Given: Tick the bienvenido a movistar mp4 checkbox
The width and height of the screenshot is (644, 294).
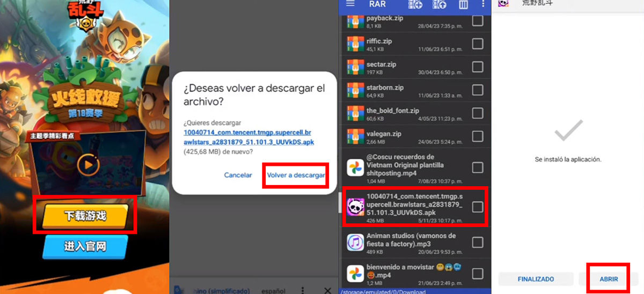Looking at the screenshot, I should point(477,274).
